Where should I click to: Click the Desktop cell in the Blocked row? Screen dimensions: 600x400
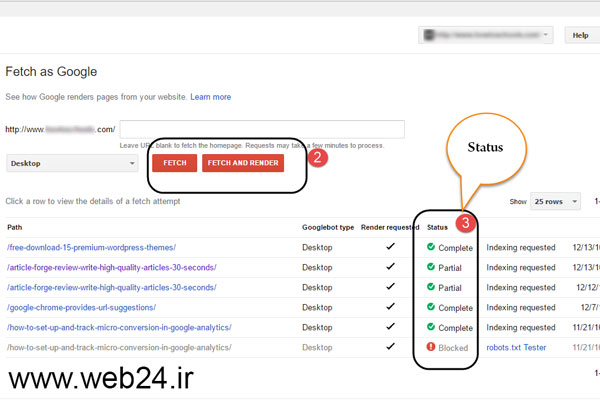(x=317, y=348)
